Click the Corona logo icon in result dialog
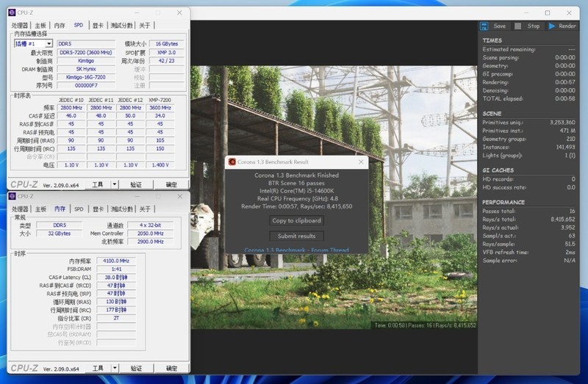The image size is (588, 384). 232,162
